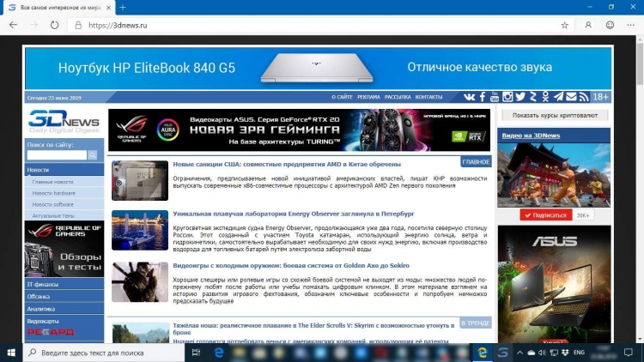Image resolution: width=644 pixels, height=362 pixels.
Task: Play the 3DNews video thumbnail
Action: 554,175
